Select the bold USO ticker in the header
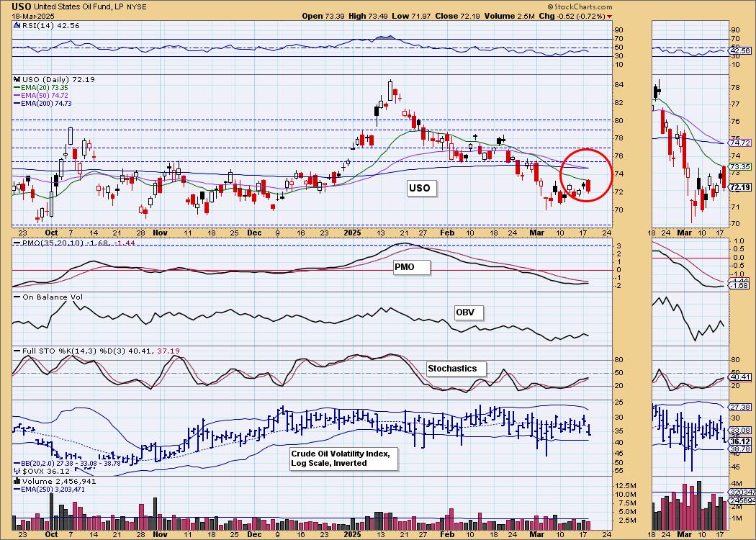 22,6
